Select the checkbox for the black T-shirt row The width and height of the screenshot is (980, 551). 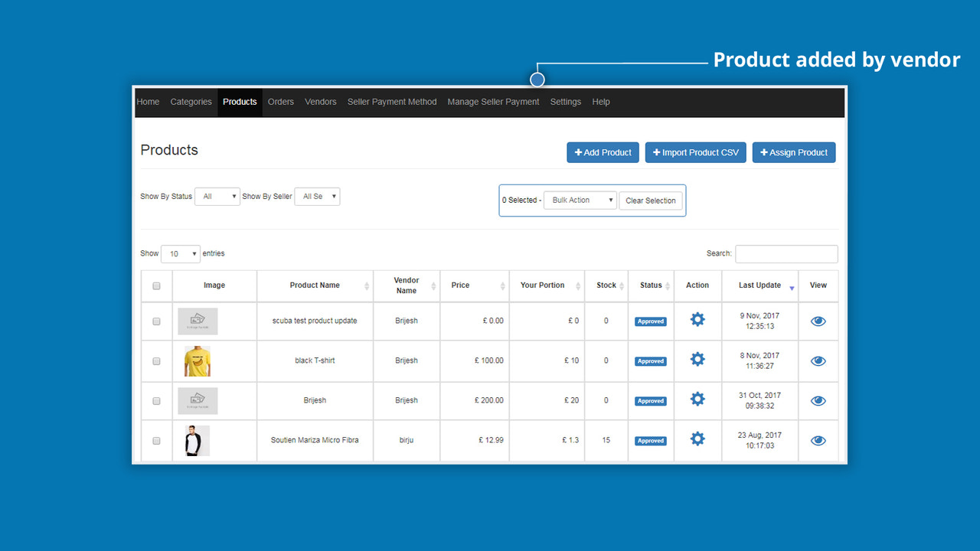pyautogui.click(x=156, y=360)
